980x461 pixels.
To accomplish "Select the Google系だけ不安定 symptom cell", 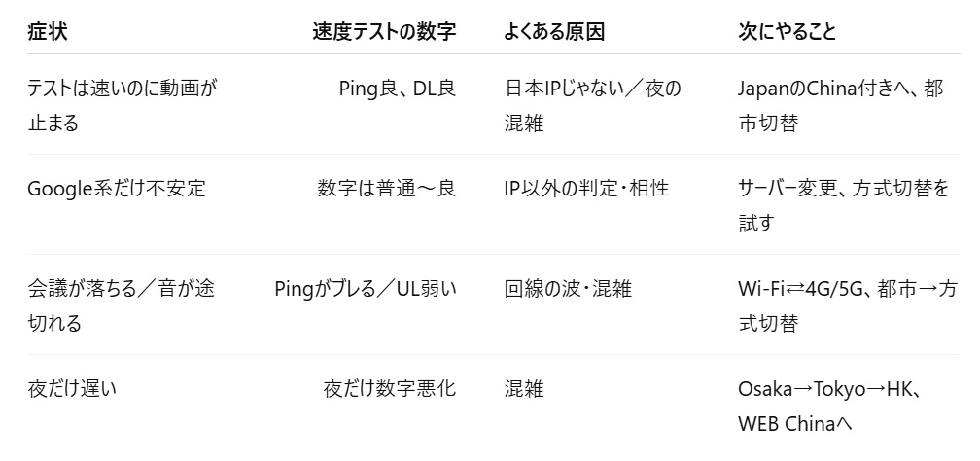I will [117, 189].
